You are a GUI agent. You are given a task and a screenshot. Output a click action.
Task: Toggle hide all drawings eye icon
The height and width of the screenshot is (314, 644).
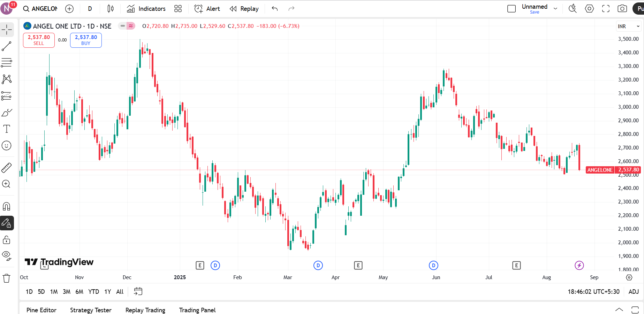coord(7,256)
